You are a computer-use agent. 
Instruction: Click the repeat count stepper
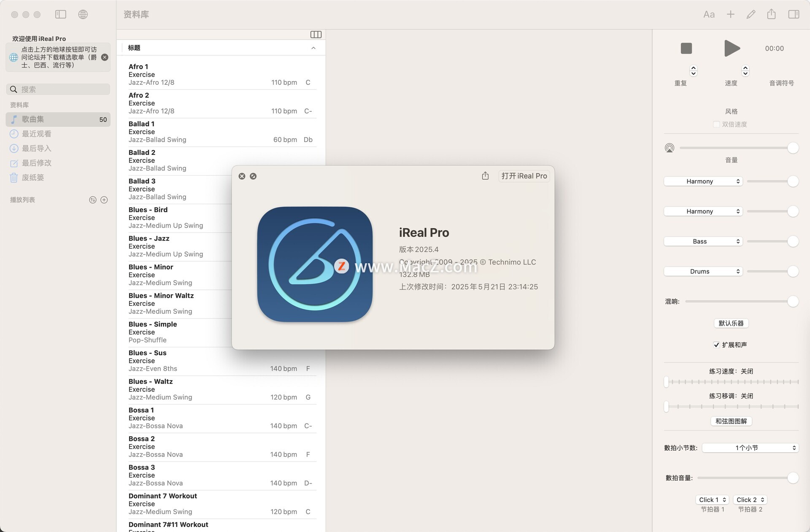point(693,70)
